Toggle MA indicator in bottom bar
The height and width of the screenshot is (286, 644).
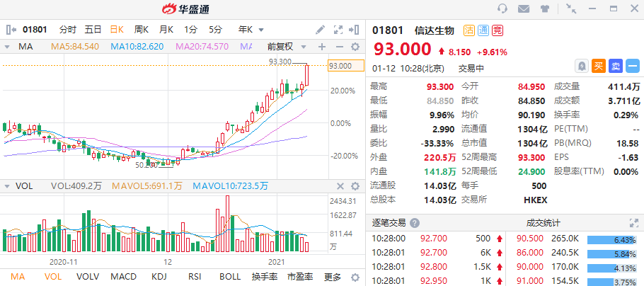17,277
